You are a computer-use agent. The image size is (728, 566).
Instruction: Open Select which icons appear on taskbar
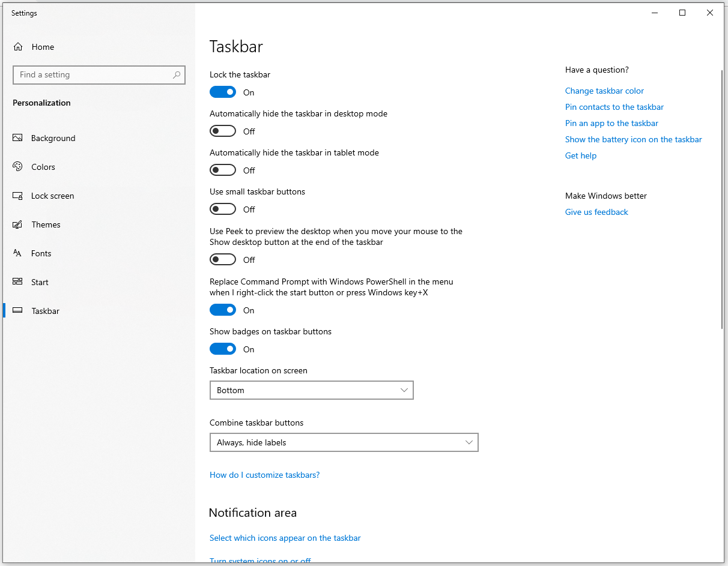[285, 538]
